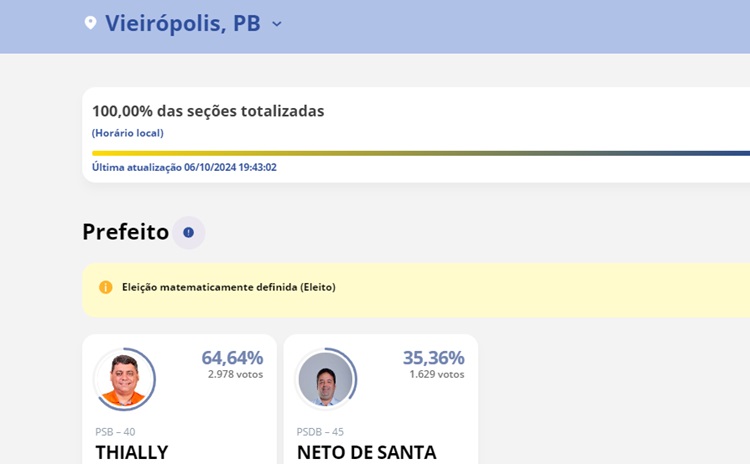Click the Vieirópolis, PB location title
The height and width of the screenshot is (464, 750).
click(183, 23)
